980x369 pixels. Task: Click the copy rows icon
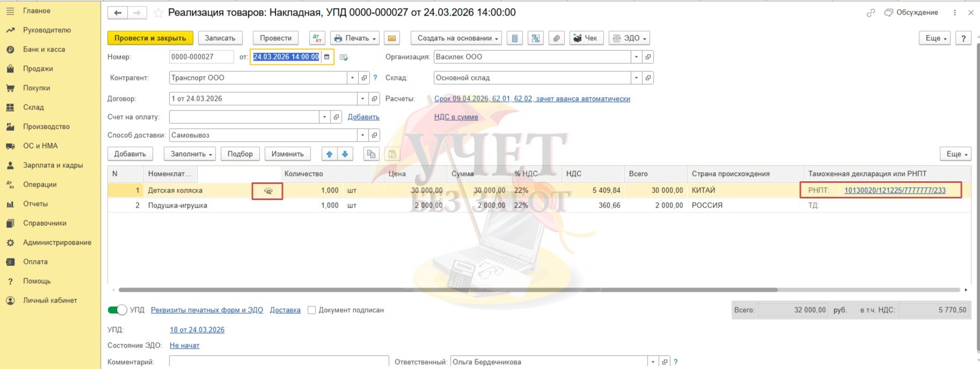[371, 154]
